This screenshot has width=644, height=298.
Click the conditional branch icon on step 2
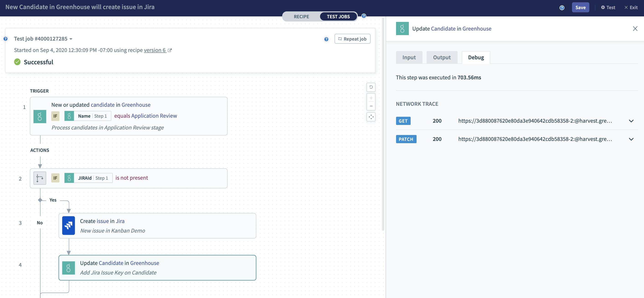click(x=40, y=178)
